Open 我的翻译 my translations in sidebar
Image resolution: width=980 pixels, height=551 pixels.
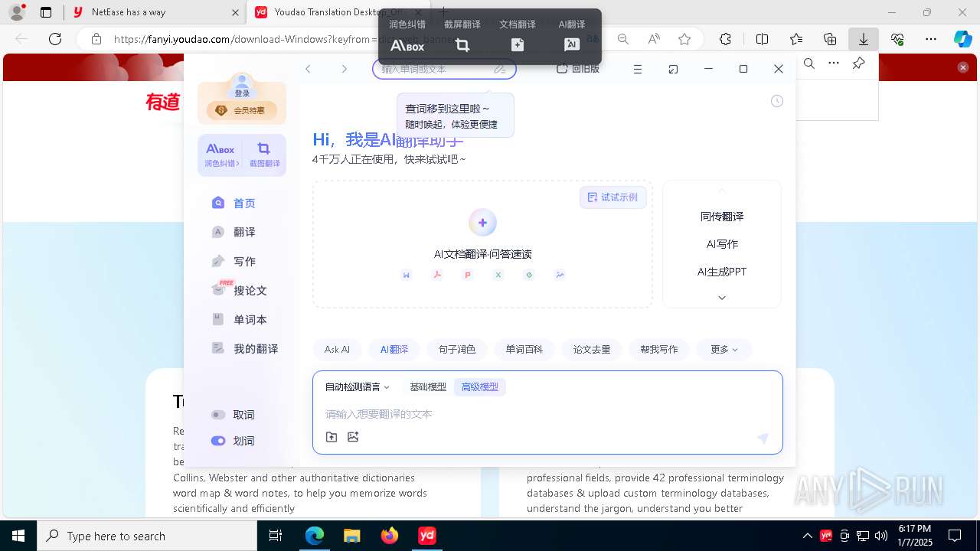pyautogui.click(x=245, y=348)
